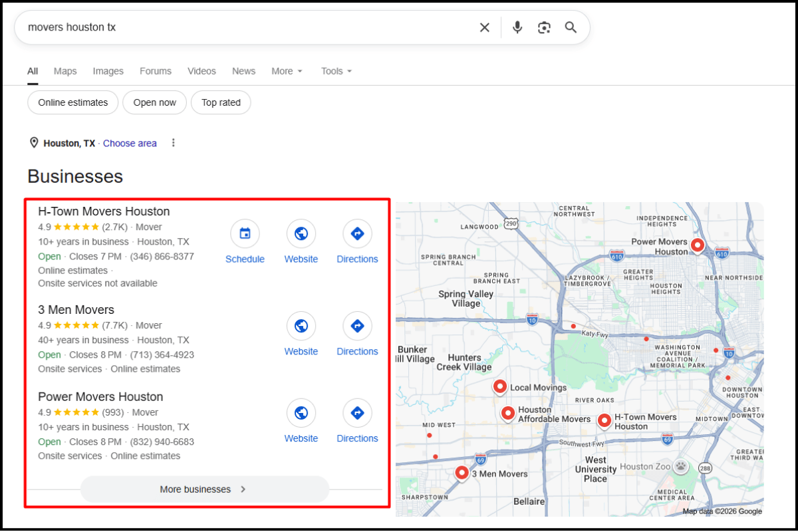Click 40+ years in business text
The width and height of the screenshot is (798, 532).
[x=83, y=340]
